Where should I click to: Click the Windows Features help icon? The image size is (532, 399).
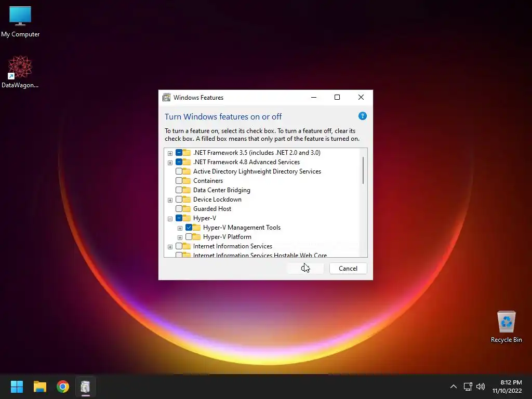coord(362,116)
